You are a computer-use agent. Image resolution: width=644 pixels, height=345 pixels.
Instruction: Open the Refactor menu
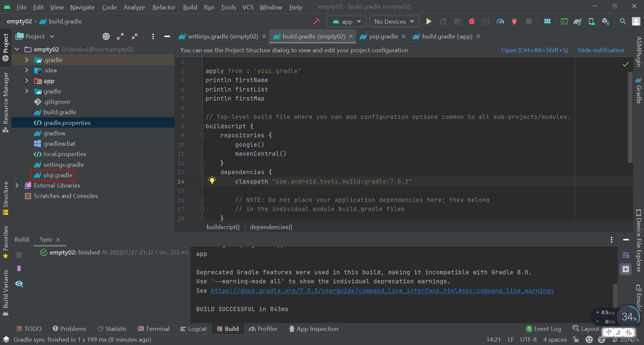(164, 7)
